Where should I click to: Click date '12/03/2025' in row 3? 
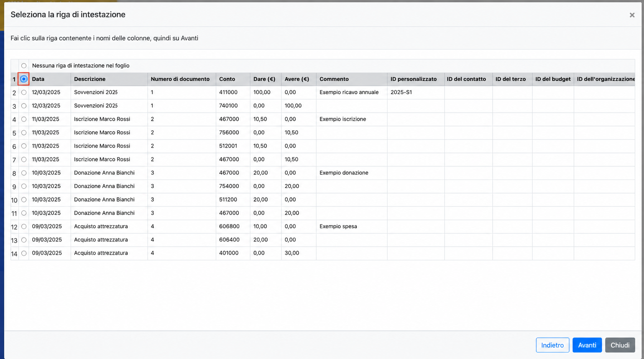pos(50,106)
